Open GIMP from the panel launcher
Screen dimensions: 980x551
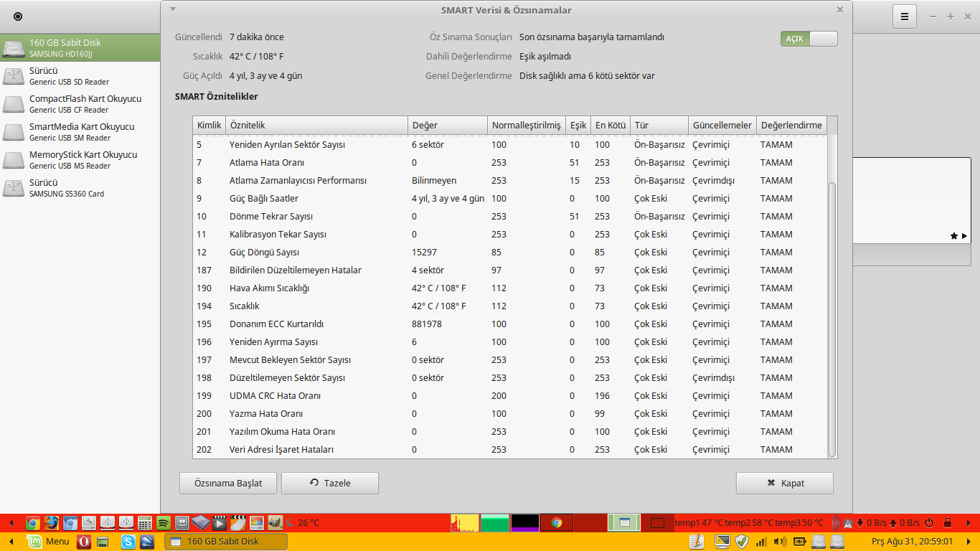click(275, 523)
